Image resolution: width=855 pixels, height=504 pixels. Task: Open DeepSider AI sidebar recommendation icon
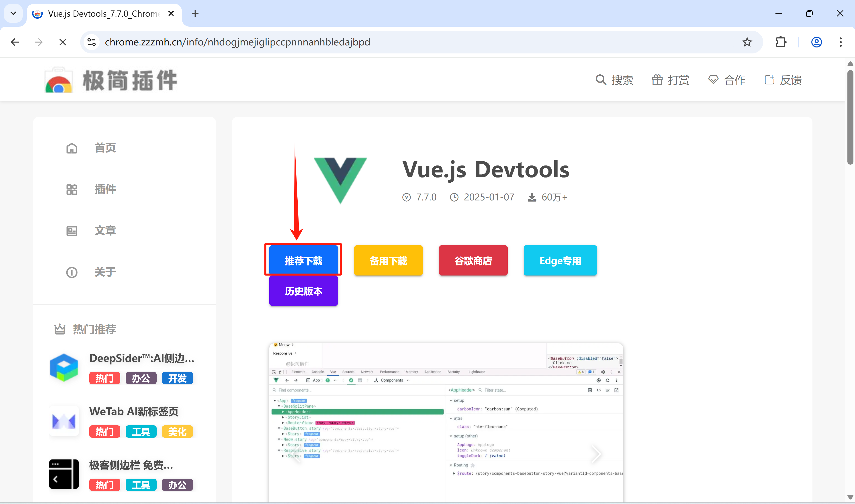pos(64,367)
